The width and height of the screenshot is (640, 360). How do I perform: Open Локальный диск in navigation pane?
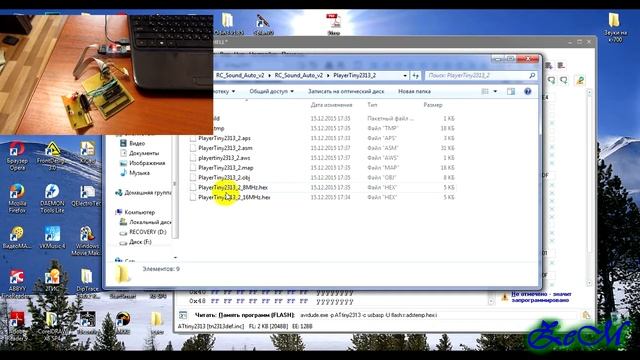pos(145,222)
